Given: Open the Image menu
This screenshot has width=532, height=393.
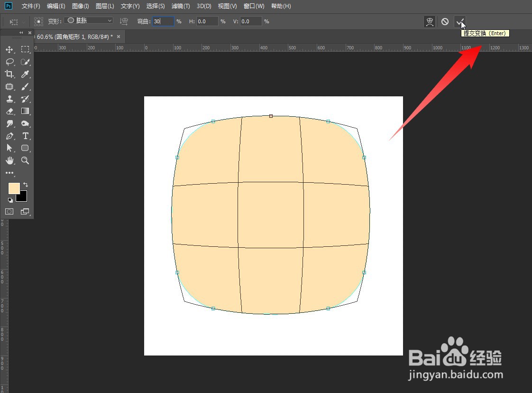Looking at the screenshot, I should click(x=81, y=6).
